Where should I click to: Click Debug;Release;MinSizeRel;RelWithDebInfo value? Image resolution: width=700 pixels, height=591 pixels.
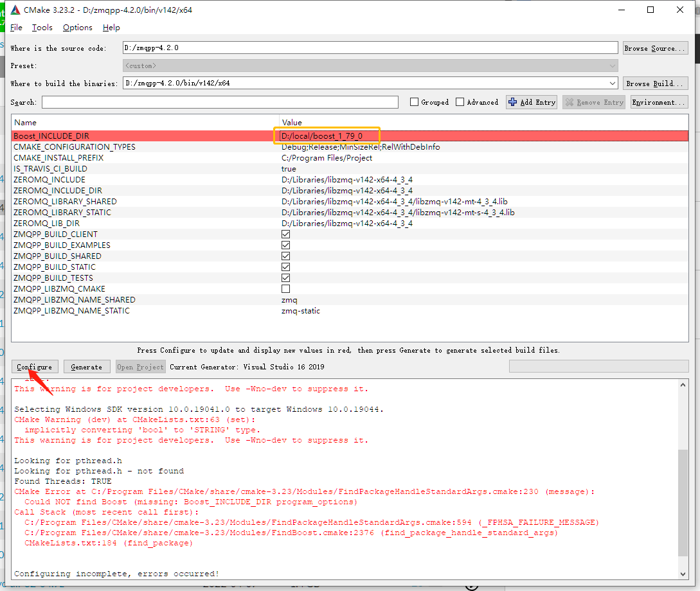pyautogui.click(x=361, y=146)
